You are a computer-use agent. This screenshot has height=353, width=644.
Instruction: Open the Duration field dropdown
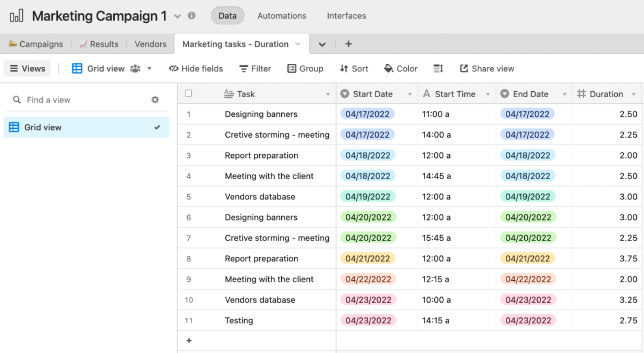tap(633, 93)
